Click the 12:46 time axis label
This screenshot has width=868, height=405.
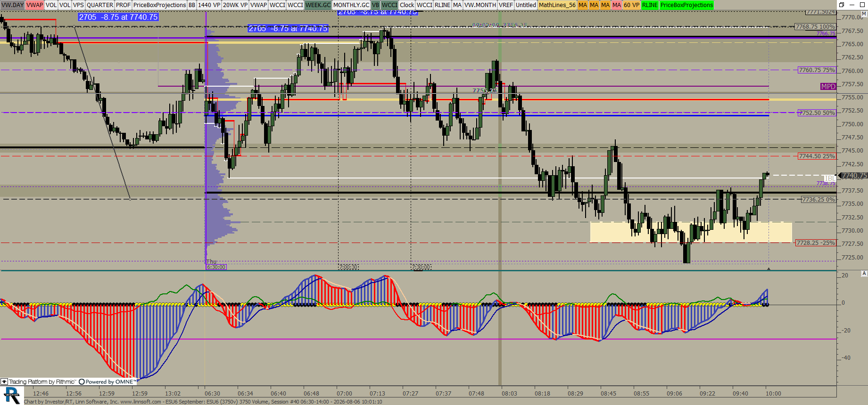(x=41, y=394)
